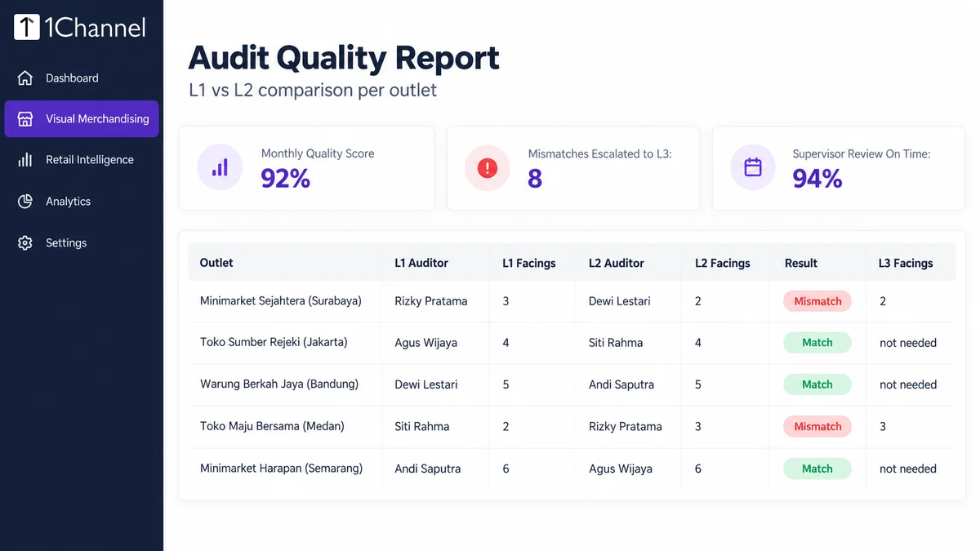Select Visual Merchandising in sidebar
The image size is (980, 551).
pyautogui.click(x=82, y=119)
